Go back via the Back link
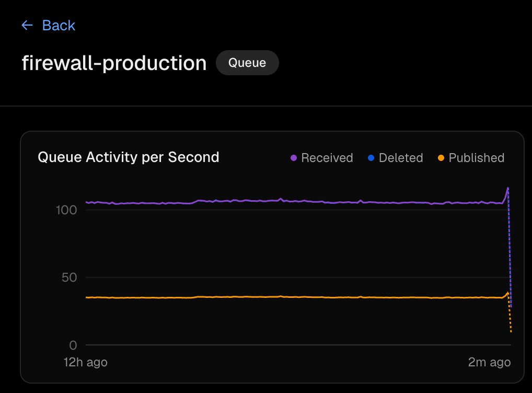 (48, 25)
